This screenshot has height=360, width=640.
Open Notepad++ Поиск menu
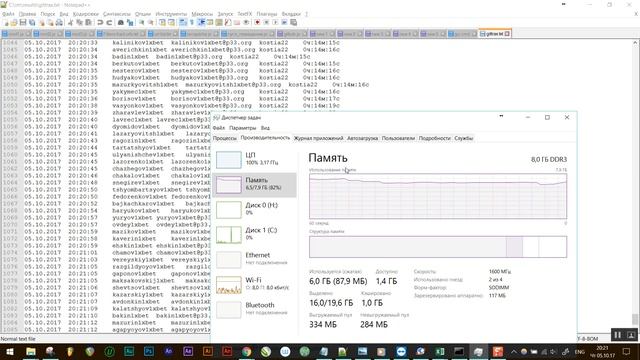coord(48,14)
